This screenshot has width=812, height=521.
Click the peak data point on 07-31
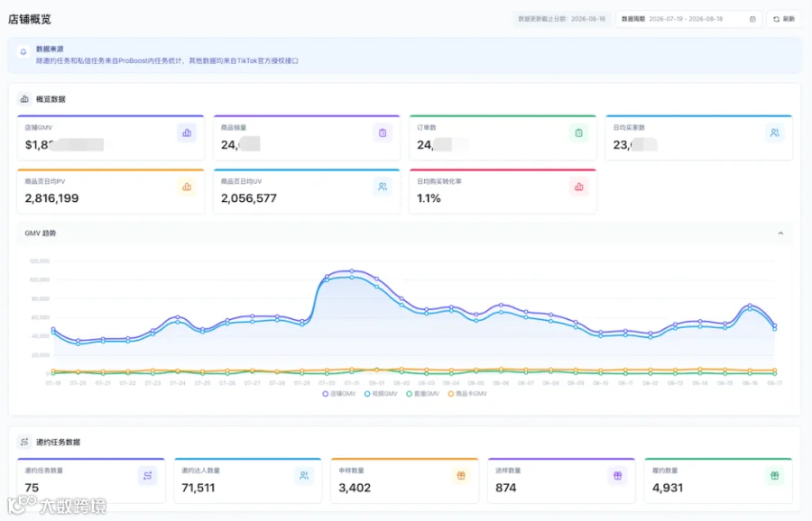[x=352, y=271]
